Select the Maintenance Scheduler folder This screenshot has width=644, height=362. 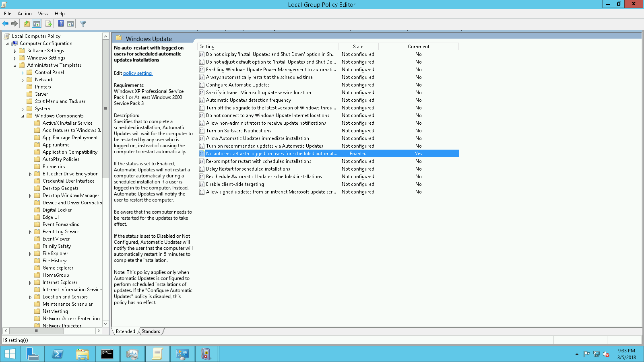(68, 304)
